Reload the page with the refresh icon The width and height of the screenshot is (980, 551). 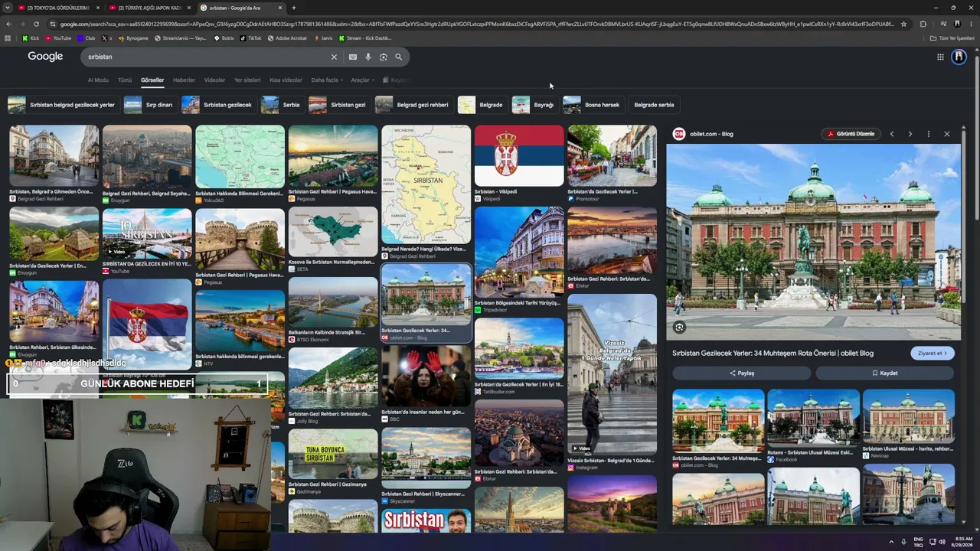[36, 24]
